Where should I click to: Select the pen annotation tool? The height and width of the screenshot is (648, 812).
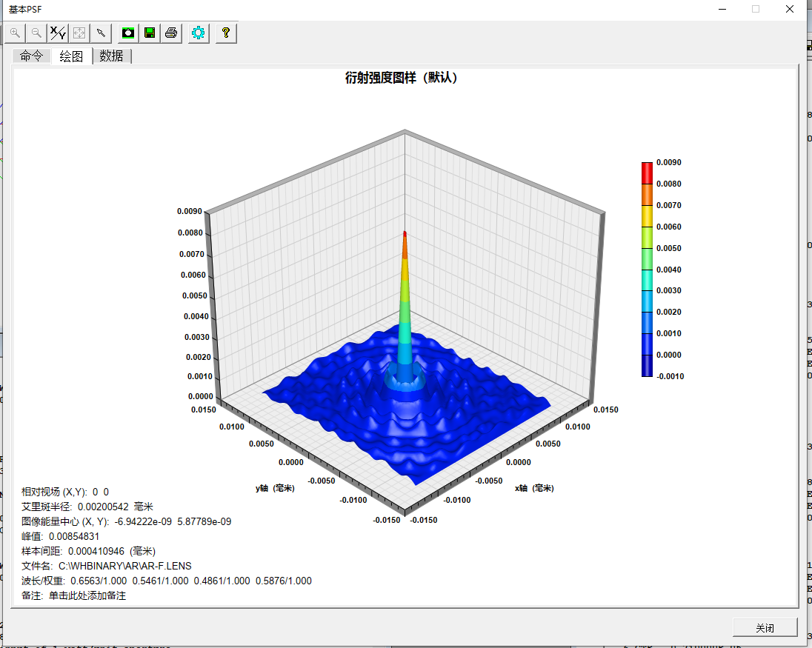[100, 33]
